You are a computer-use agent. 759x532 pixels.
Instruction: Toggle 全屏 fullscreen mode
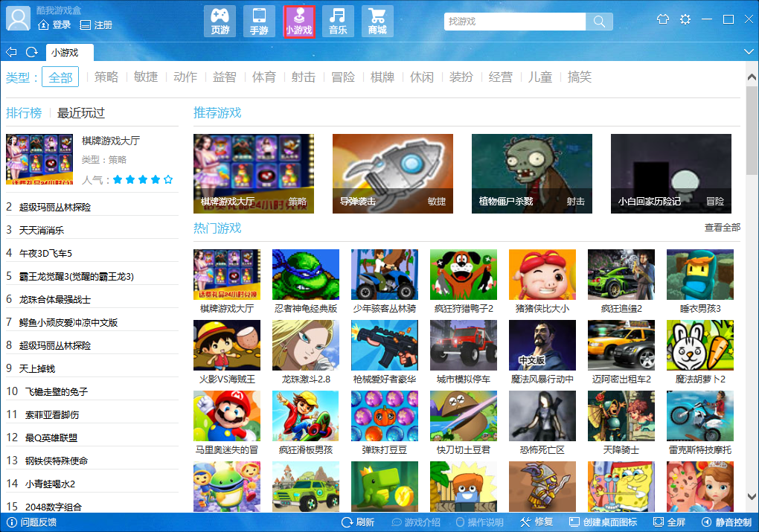[x=669, y=522]
